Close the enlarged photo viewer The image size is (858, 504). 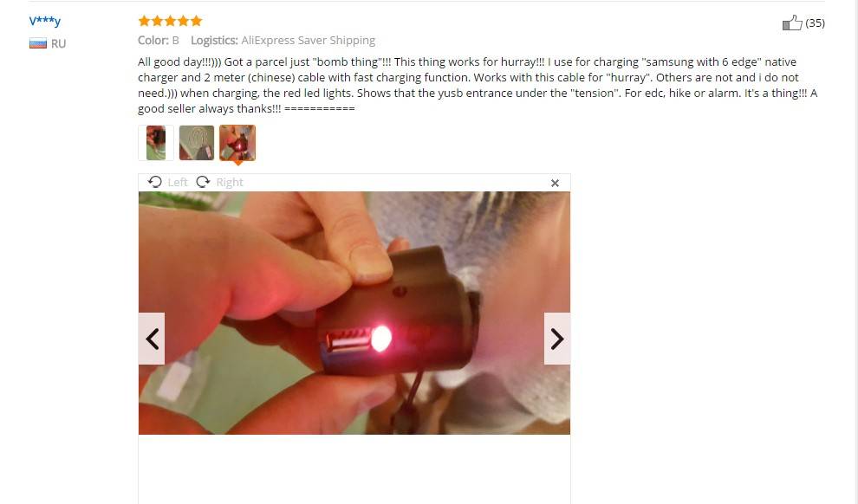tap(555, 183)
